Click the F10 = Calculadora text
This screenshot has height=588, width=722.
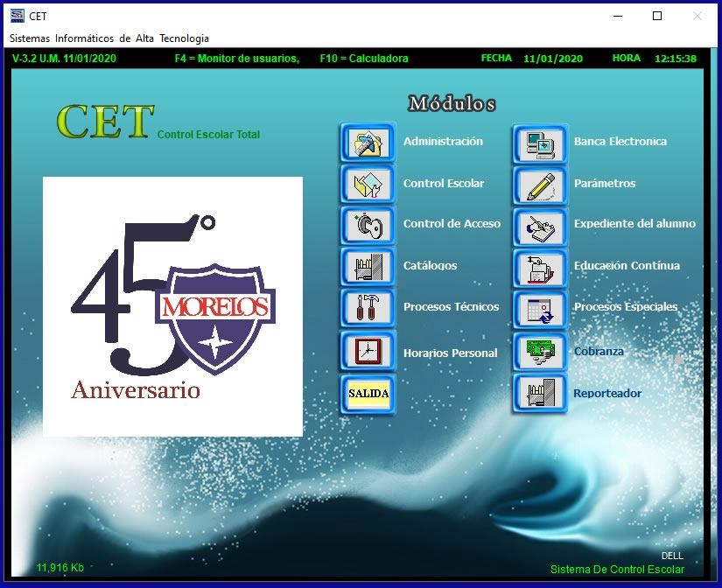(364, 59)
